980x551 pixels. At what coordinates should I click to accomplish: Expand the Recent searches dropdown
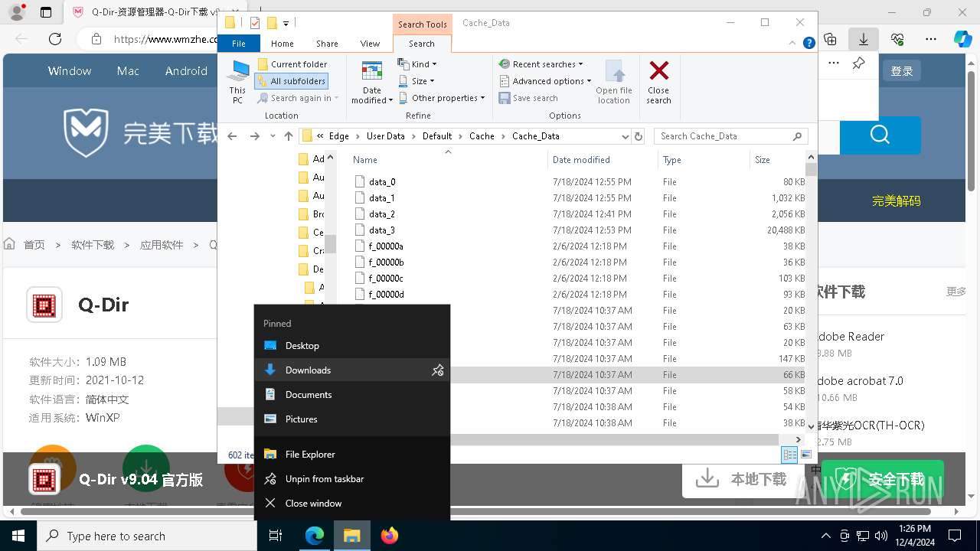point(541,64)
